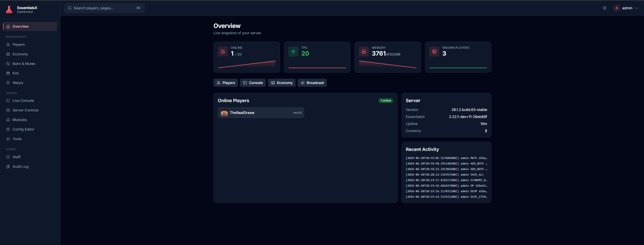
Task: Go to Economy in the sidebar
Action: (x=30, y=54)
